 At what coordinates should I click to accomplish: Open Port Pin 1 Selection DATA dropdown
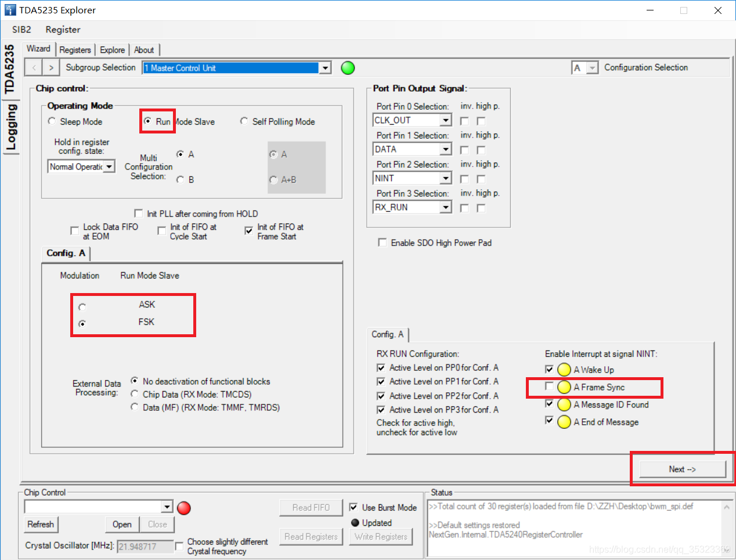coord(445,149)
